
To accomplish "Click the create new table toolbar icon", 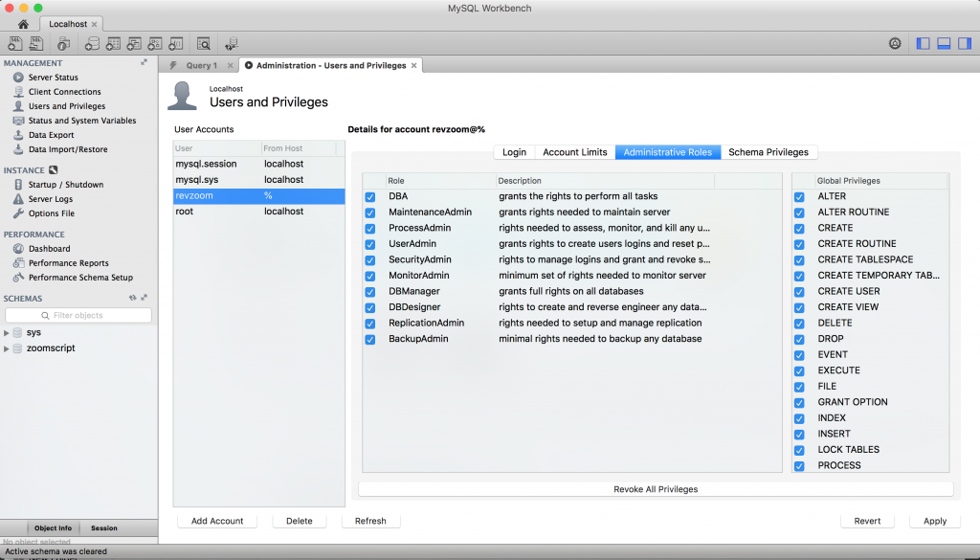I will click(x=113, y=43).
